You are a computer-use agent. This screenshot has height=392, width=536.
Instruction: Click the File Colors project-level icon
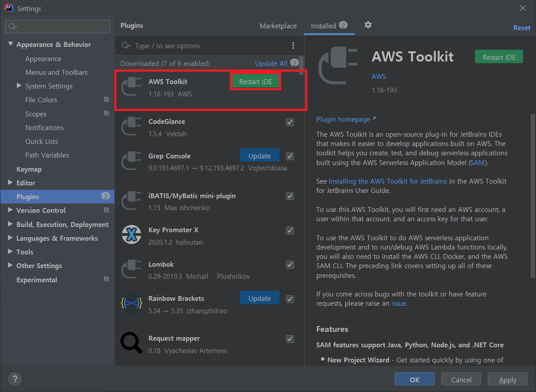106,100
